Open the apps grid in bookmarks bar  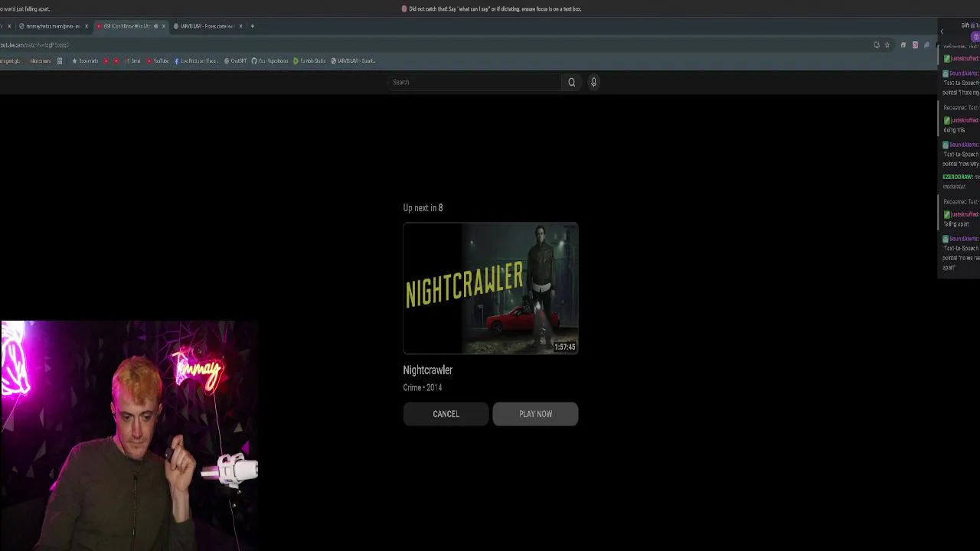click(x=60, y=61)
